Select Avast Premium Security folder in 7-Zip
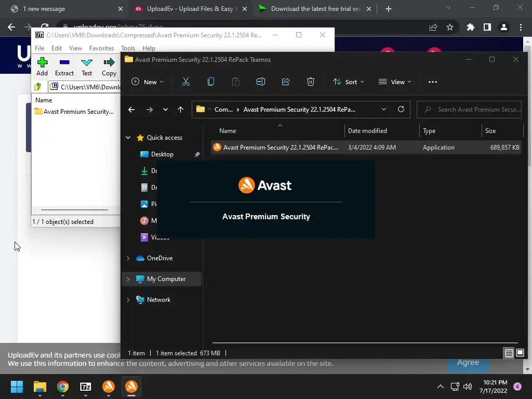Screen dimensions: 532x399 (74, 111)
